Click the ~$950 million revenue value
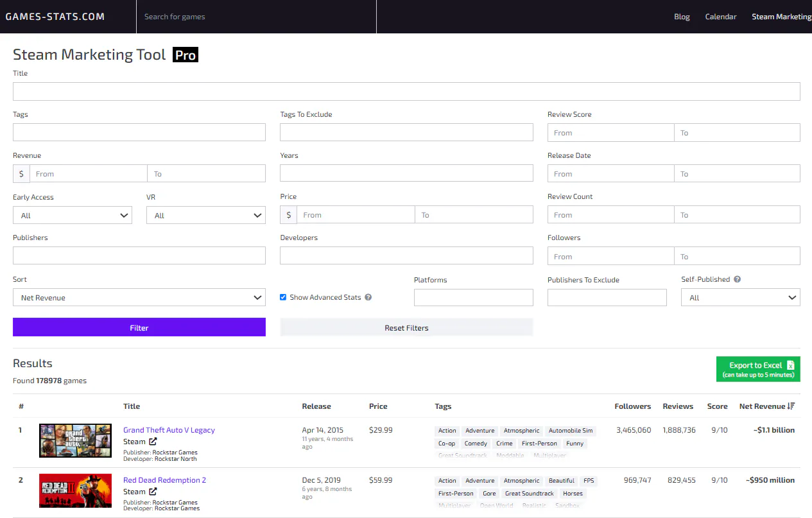 (770, 480)
